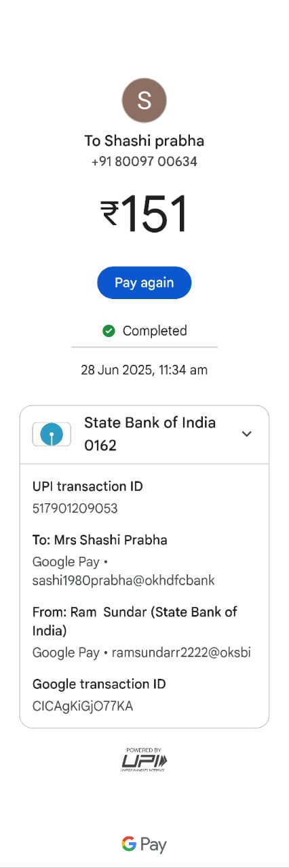Click the State Bank of India logo
Image resolution: width=289 pixels, height=868 pixels.
[52, 434]
